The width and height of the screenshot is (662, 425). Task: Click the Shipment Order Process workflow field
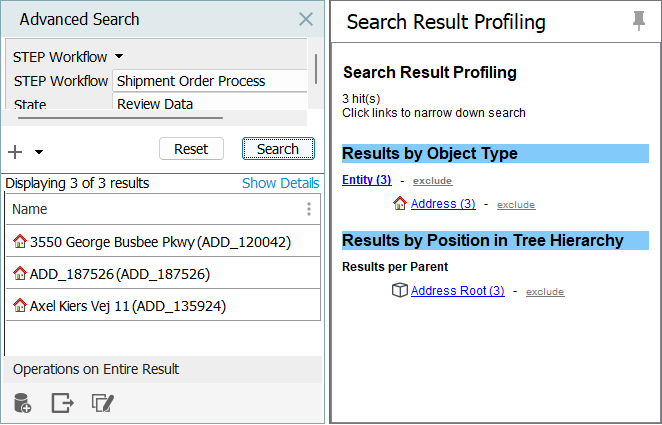click(x=195, y=81)
